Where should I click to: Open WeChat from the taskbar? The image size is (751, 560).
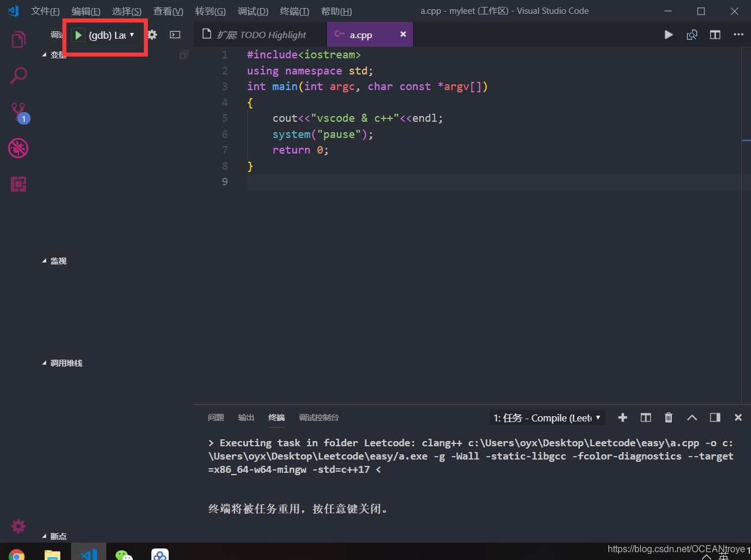124,555
